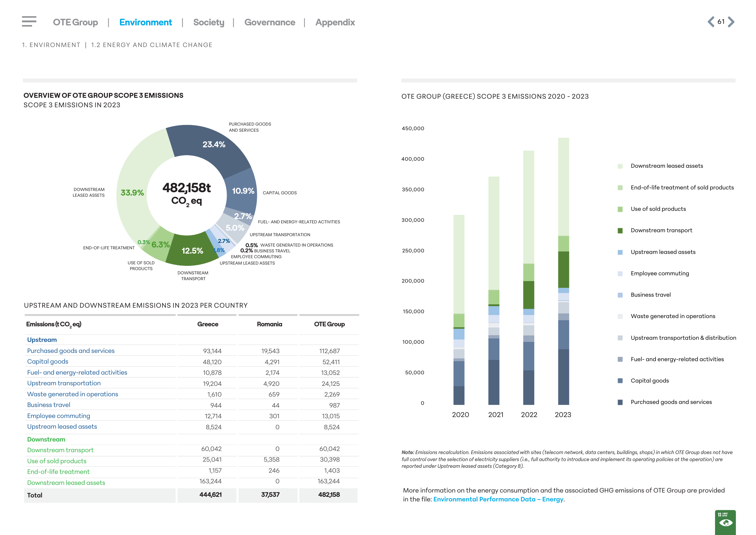The width and height of the screenshot is (756, 535).
Task: Click the 33.9% donut chart segment
Action: click(132, 193)
